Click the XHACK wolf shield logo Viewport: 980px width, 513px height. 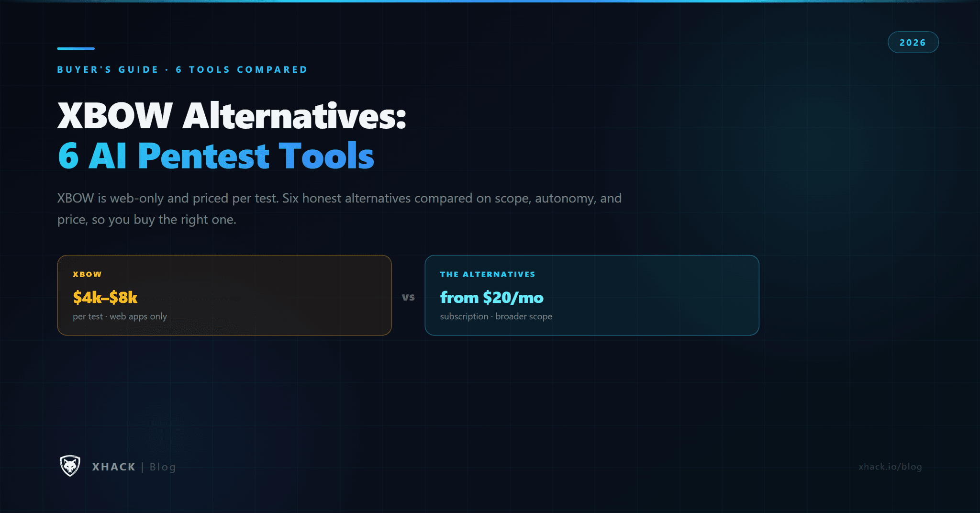(x=70, y=466)
